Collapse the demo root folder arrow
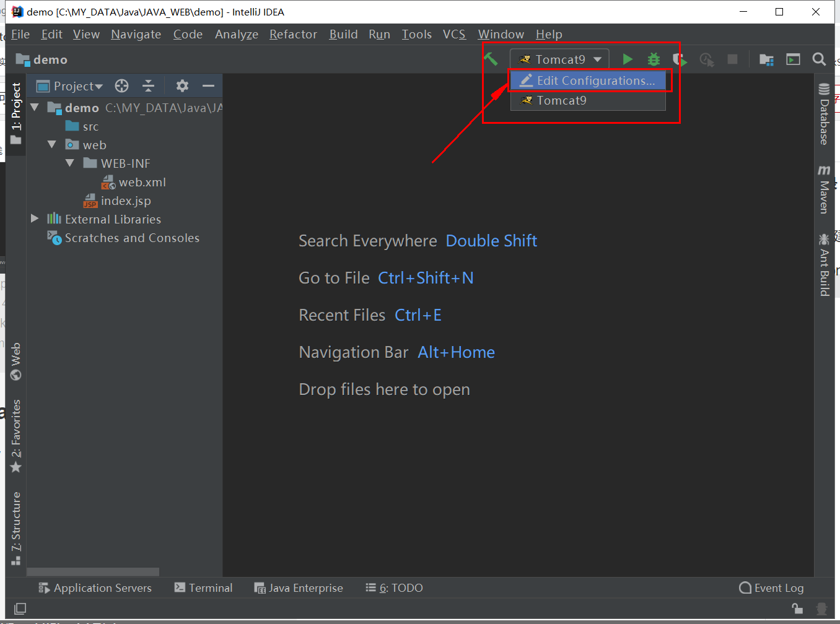Viewport: 840px width, 624px height. click(x=35, y=108)
